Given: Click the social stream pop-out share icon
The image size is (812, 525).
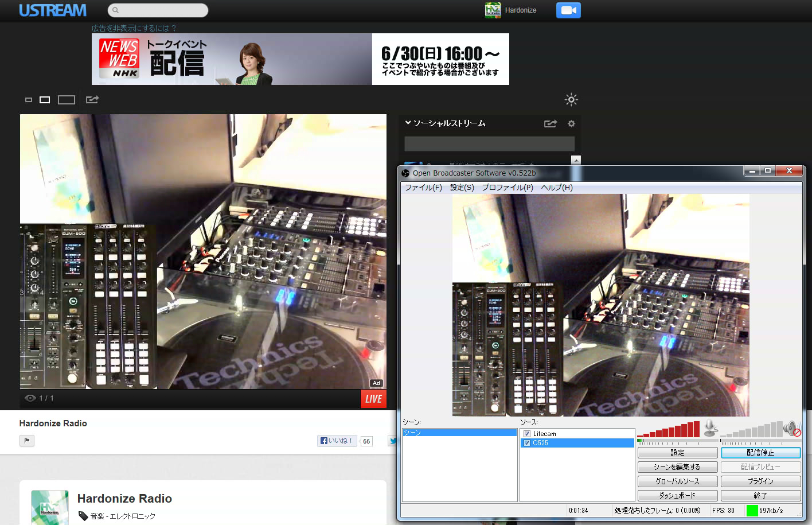Looking at the screenshot, I should [551, 123].
